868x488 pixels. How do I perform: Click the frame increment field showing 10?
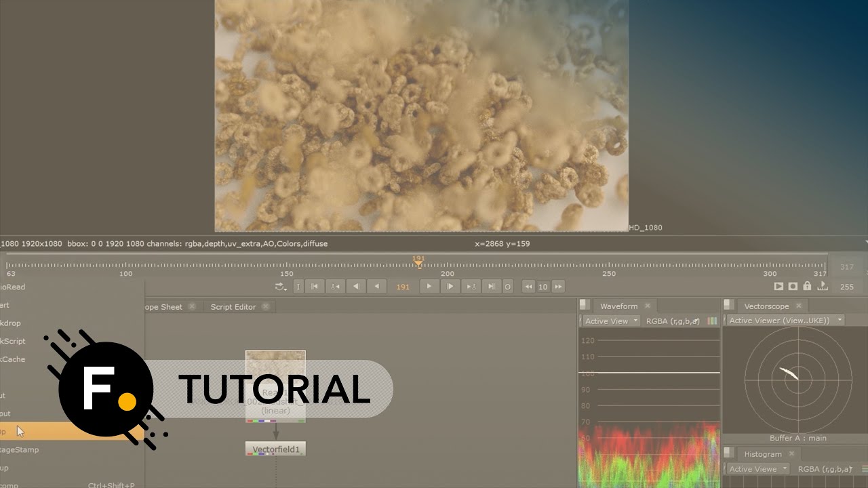(543, 287)
